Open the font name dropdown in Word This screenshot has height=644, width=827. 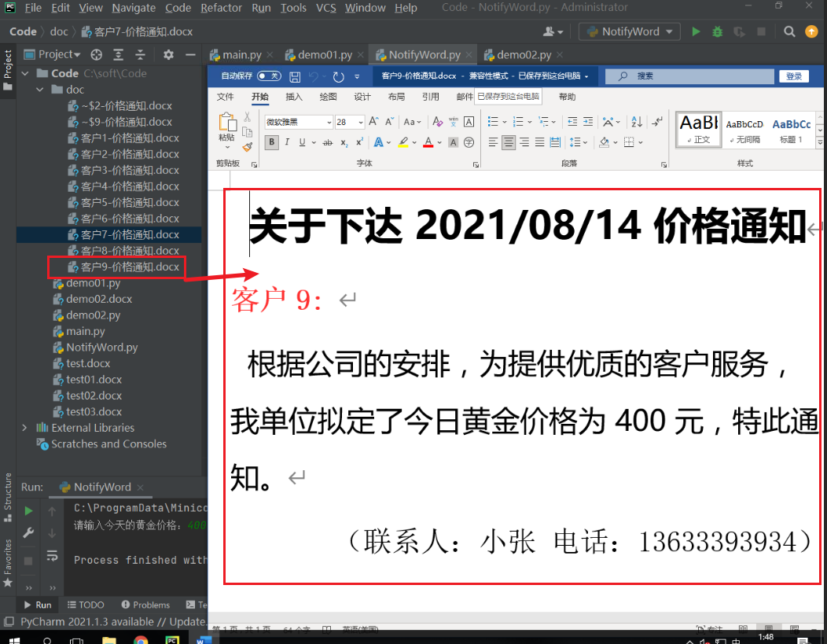click(329, 122)
